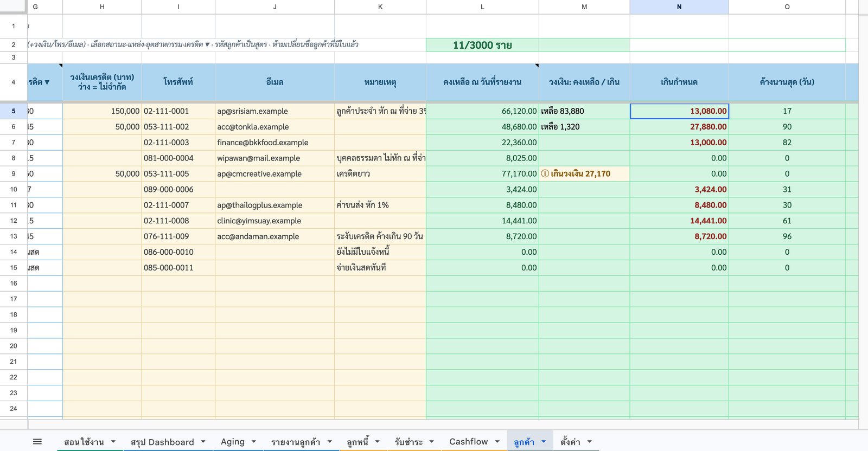Expand the รายงานลูกค้า tab's dropdown arrow

(x=329, y=442)
